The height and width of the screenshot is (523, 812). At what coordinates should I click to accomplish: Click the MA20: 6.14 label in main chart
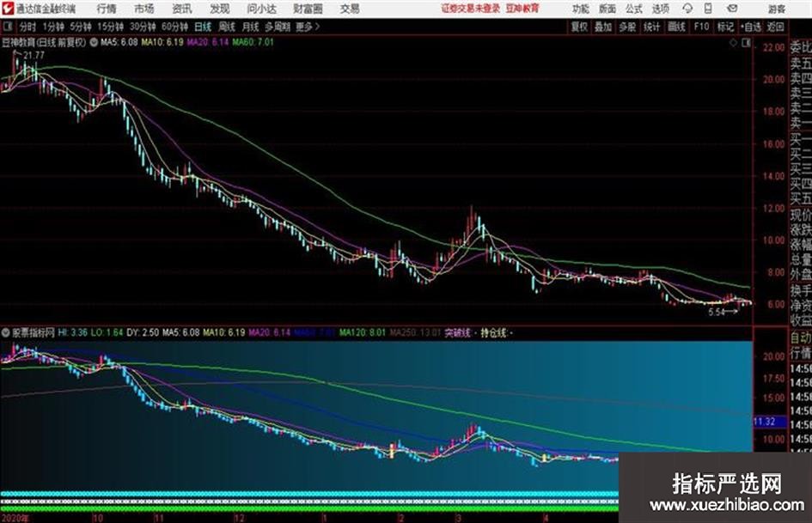coord(208,42)
